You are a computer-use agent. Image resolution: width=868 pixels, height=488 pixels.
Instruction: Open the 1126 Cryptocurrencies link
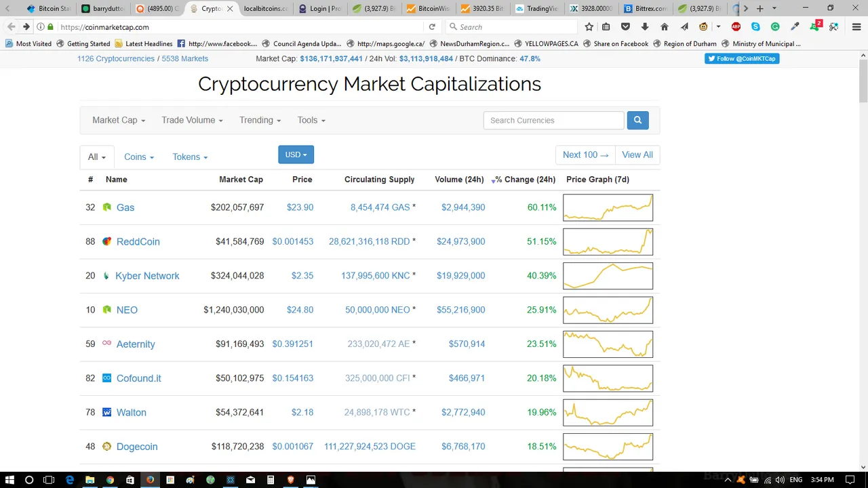[x=116, y=58]
